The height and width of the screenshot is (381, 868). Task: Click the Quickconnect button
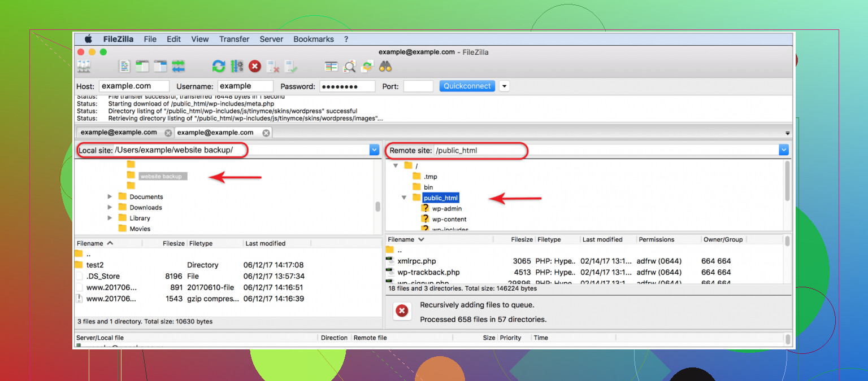pos(467,86)
